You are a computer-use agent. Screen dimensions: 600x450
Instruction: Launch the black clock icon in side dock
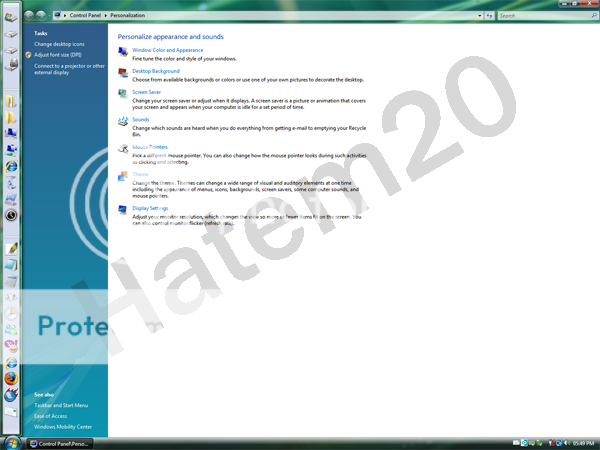coord(11,215)
